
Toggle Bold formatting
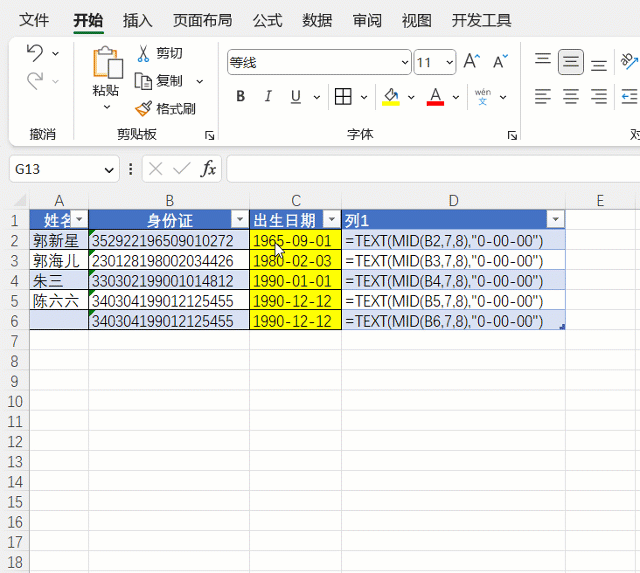coord(241,97)
